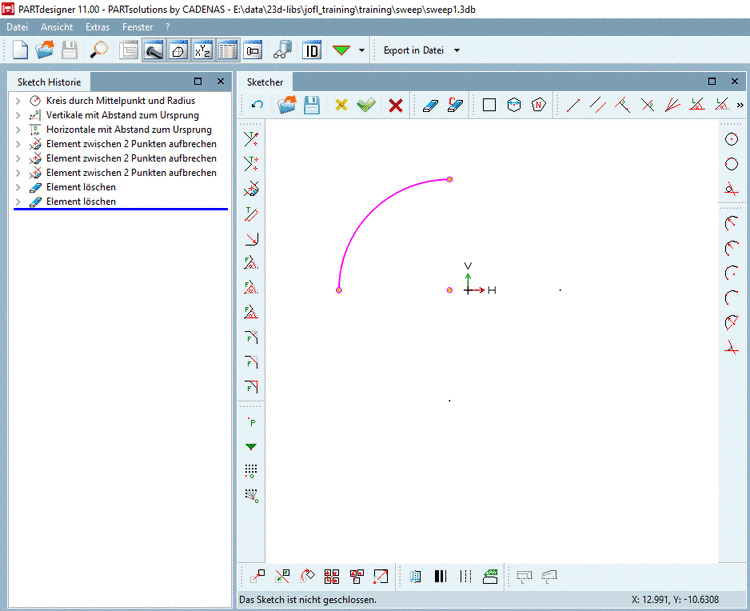Toggle the table view window button
Screen dimensions: 750x611
point(228,50)
